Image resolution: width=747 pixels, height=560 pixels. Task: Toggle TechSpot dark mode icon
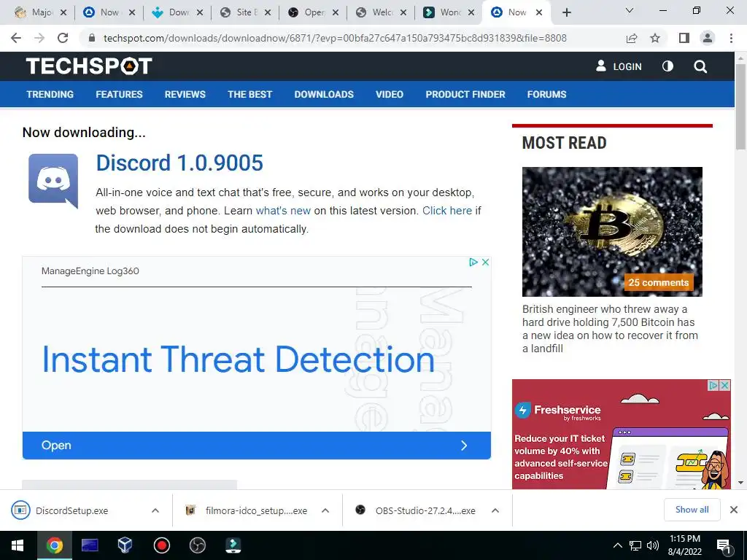(x=668, y=66)
